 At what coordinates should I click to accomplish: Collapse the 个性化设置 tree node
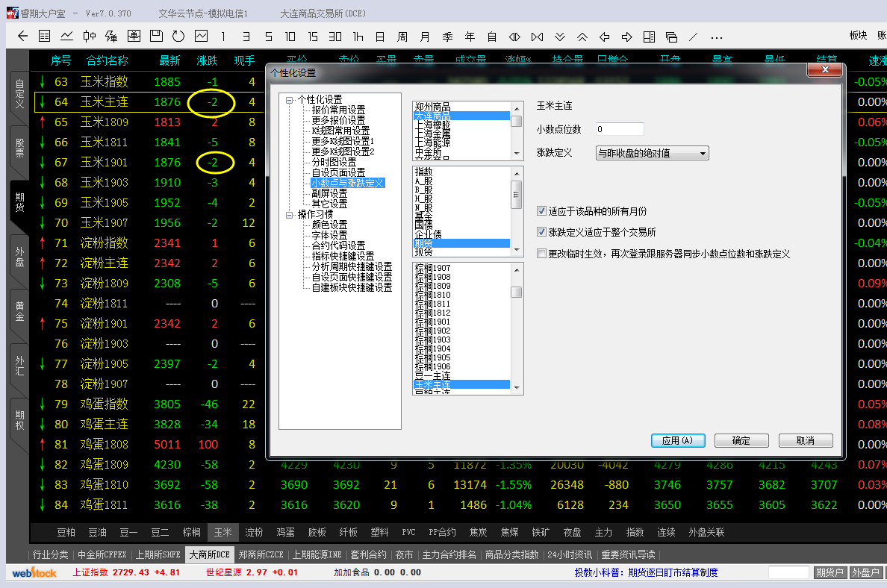point(290,99)
